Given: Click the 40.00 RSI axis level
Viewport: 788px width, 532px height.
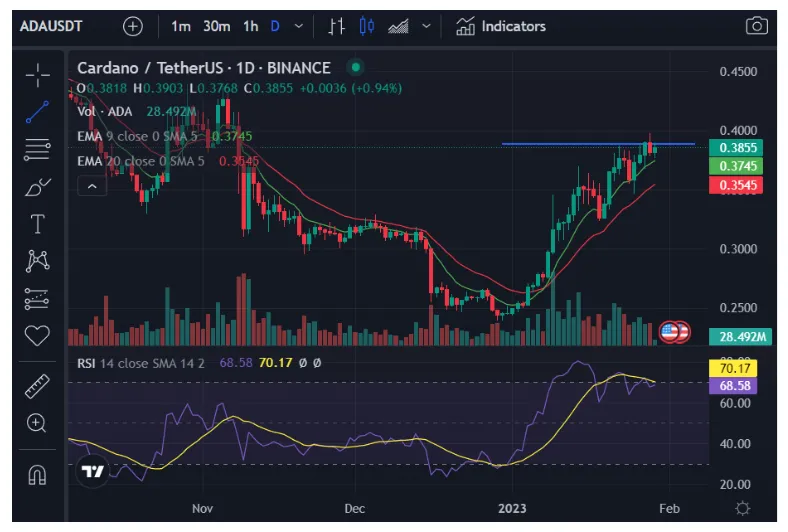Looking at the screenshot, I should click(x=735, y=444).
